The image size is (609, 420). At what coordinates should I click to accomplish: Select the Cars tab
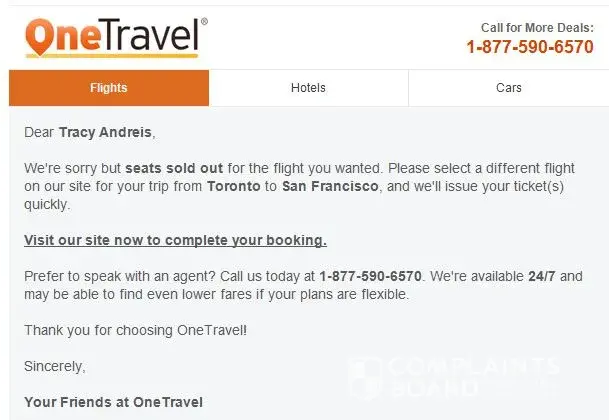[x=508, y=88]
